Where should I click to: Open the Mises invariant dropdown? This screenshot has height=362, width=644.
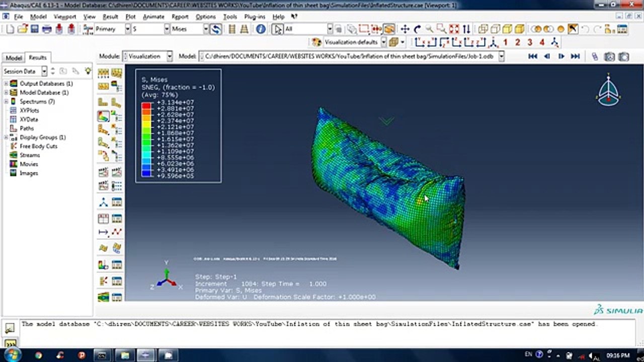point(190,29)
